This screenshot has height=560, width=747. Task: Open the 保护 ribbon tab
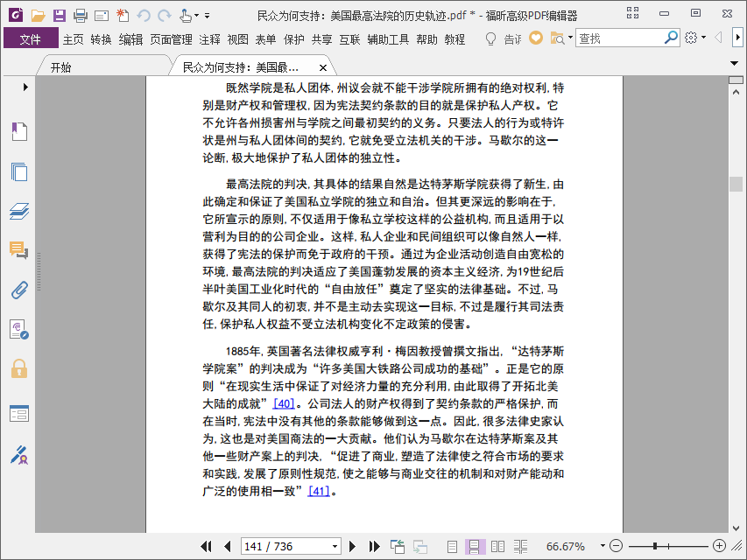[x=294, y=39]
